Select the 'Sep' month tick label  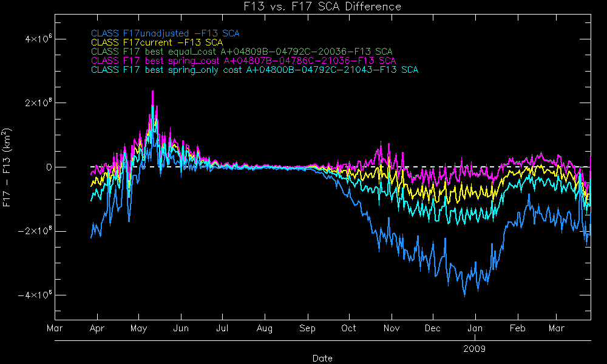click(307, 329)
